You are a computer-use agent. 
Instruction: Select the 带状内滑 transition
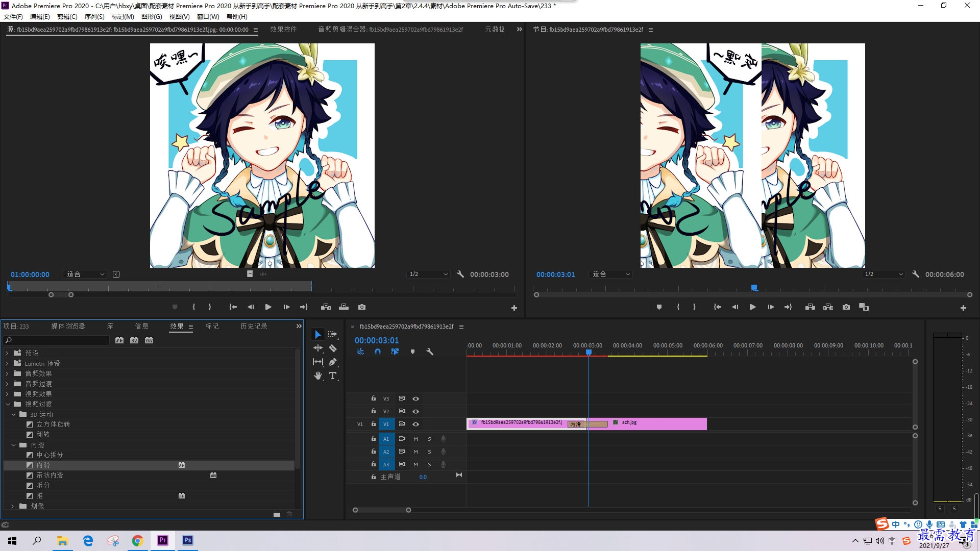point(50,475)
